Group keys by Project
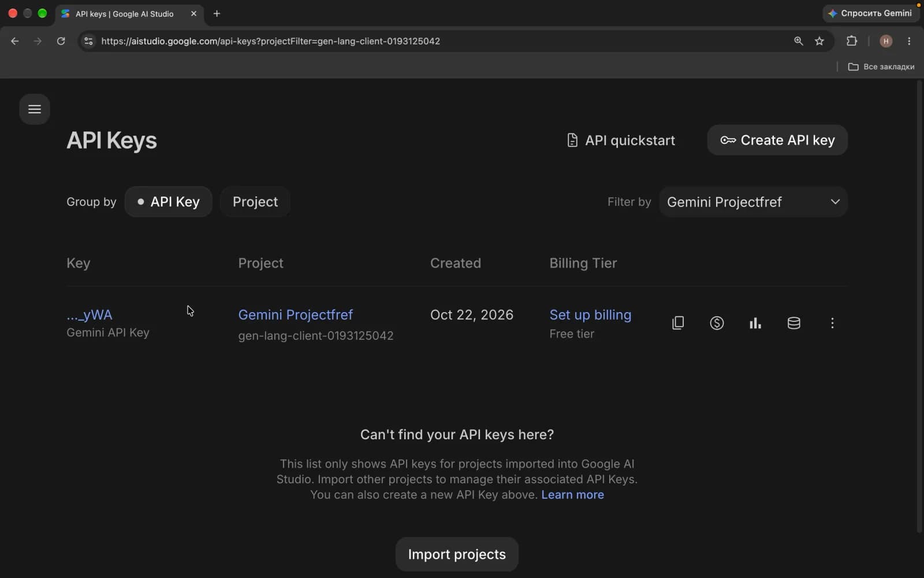The height and width of the screenshot is (578, 924). 255,202
